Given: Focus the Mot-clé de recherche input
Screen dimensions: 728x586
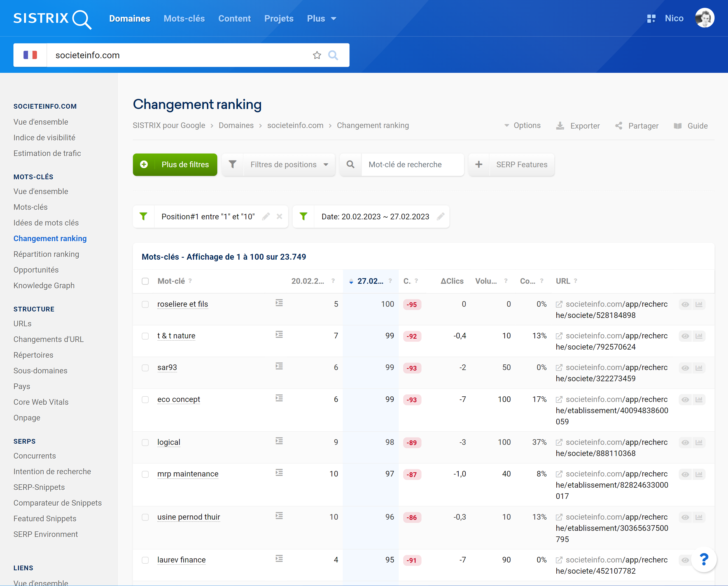Looking at the screenshot, I should click(x=413, y=164).
